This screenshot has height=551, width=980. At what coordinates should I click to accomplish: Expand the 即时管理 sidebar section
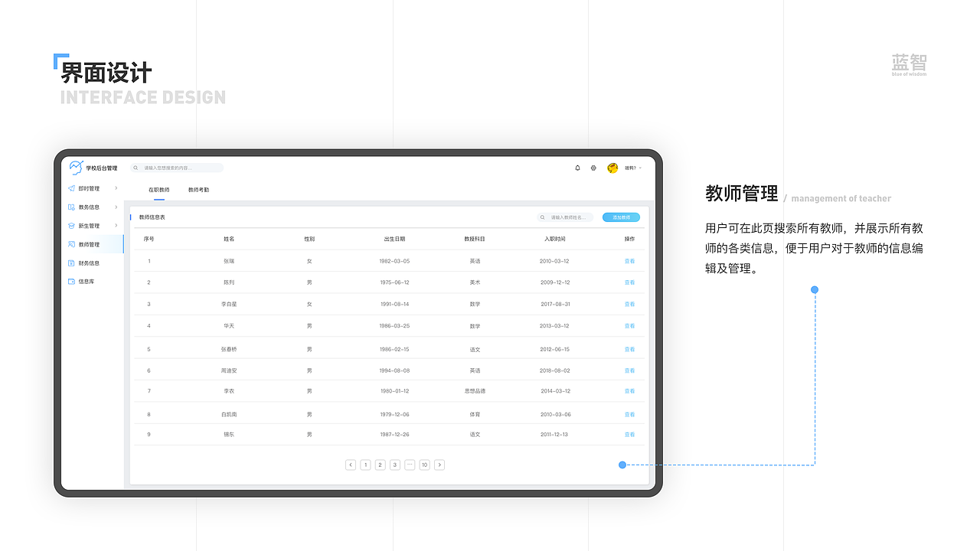[x=116, y=188]
